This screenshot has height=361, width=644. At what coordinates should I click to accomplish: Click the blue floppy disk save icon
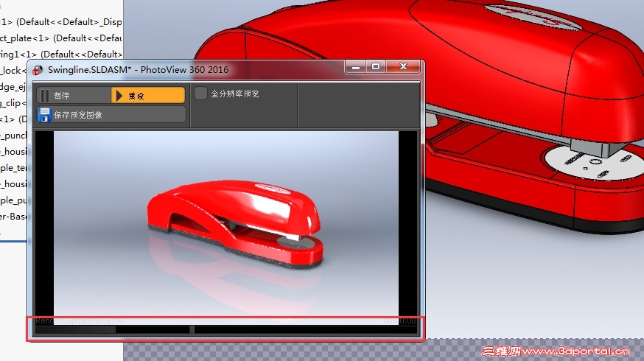(x=44, y=115)
